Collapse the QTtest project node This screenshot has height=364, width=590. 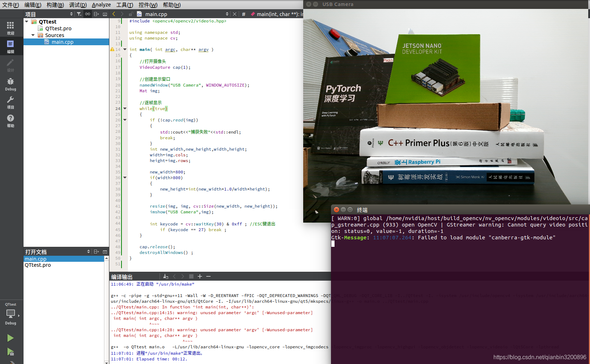click(27, 22)
